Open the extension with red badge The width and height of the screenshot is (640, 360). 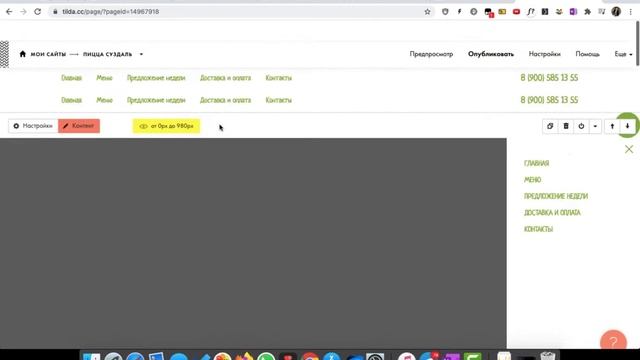[488, 12]
